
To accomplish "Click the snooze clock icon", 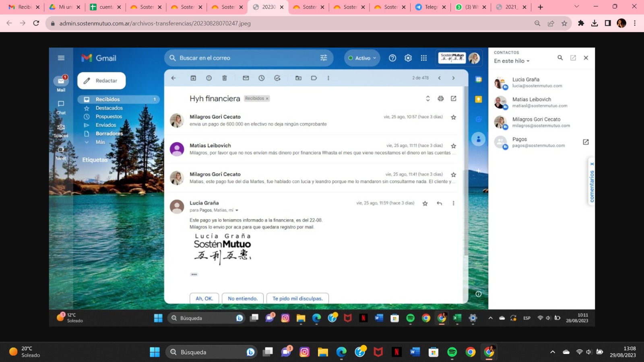I will click(262, 78).
